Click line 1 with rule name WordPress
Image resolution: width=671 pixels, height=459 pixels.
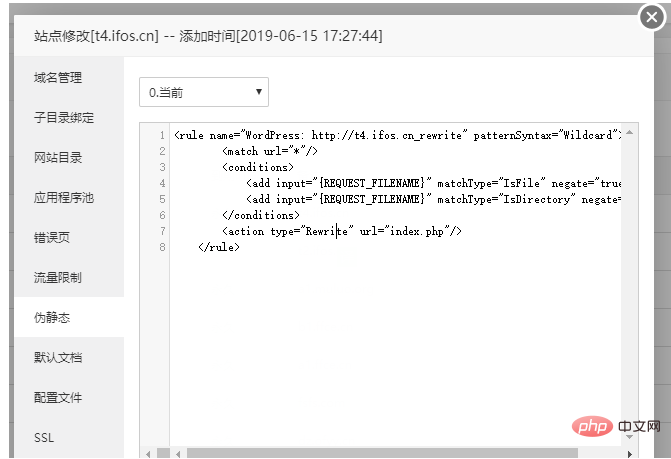[398, 135]
